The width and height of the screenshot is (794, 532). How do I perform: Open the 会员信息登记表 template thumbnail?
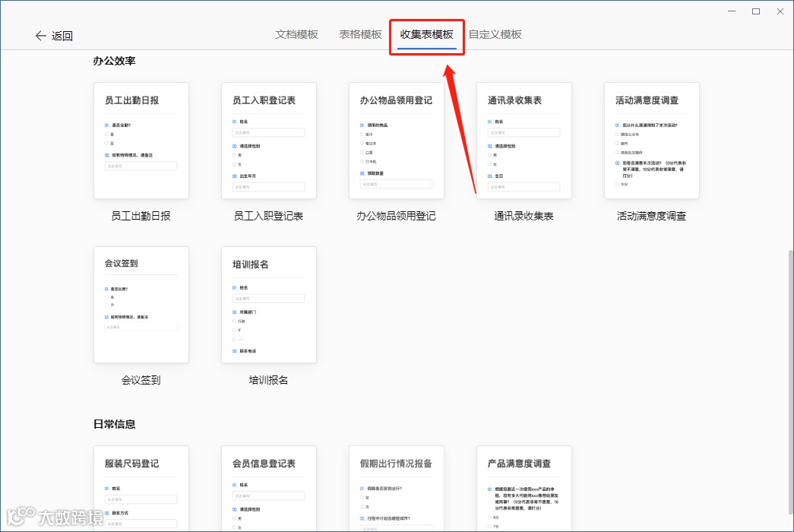point(269,489)
